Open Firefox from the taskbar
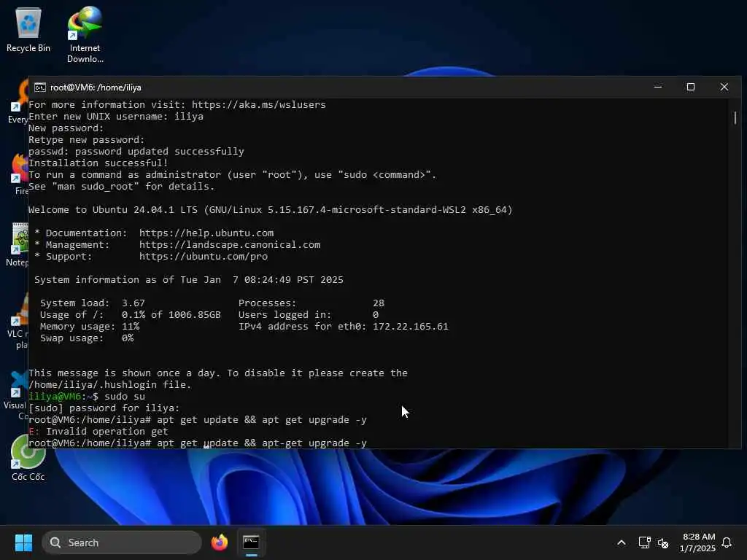 220,542
